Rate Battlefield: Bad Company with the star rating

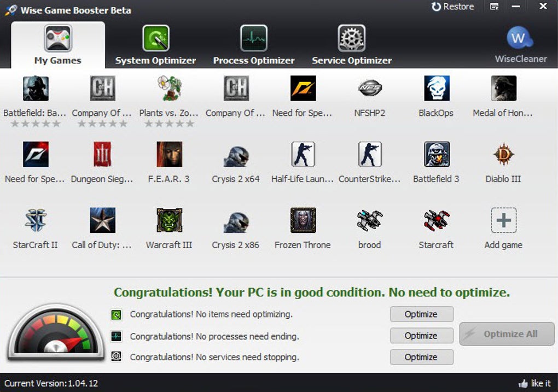[36, 124]
